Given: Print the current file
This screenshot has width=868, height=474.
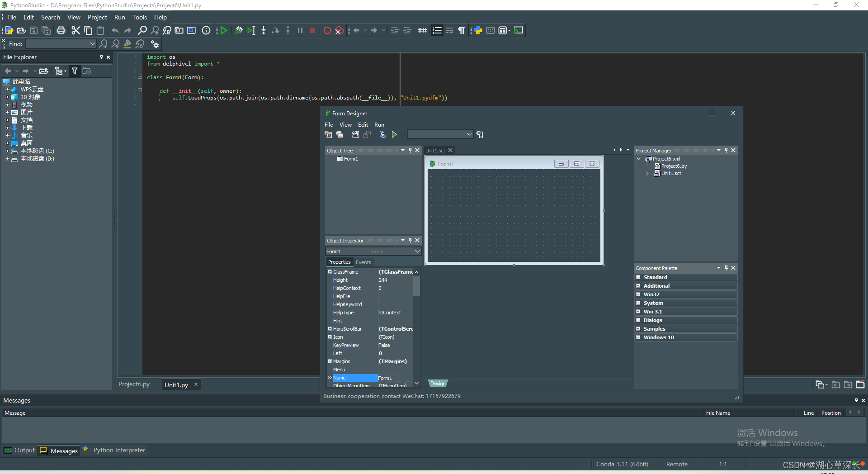Looking at the screenshot, I should [x=61, y=30].
